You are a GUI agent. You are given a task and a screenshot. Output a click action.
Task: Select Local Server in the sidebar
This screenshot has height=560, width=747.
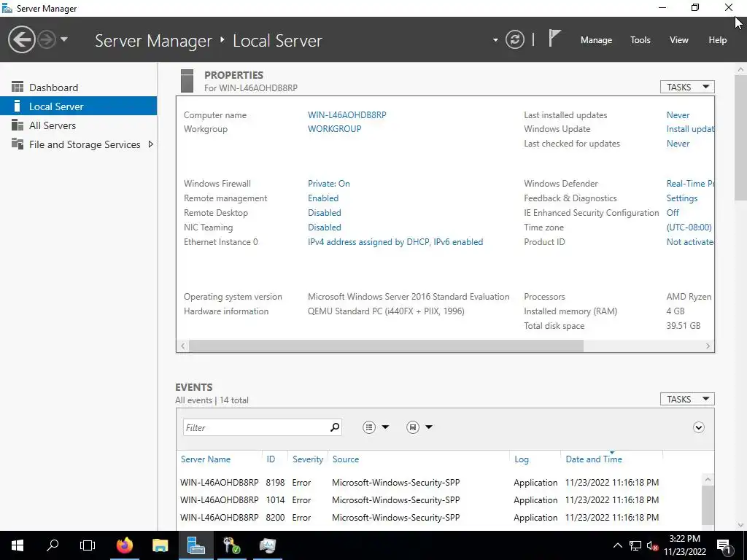point(78,106)
